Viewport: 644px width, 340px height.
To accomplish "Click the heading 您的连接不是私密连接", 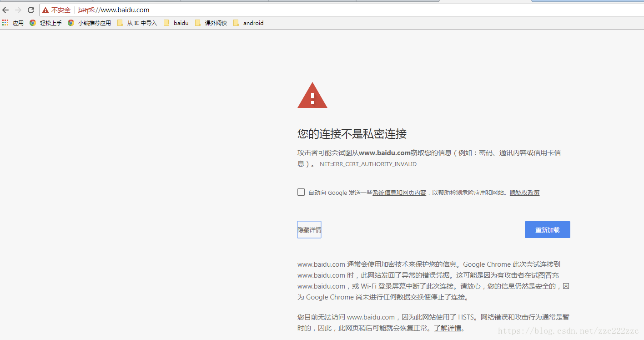I will [x=352, y=134].
